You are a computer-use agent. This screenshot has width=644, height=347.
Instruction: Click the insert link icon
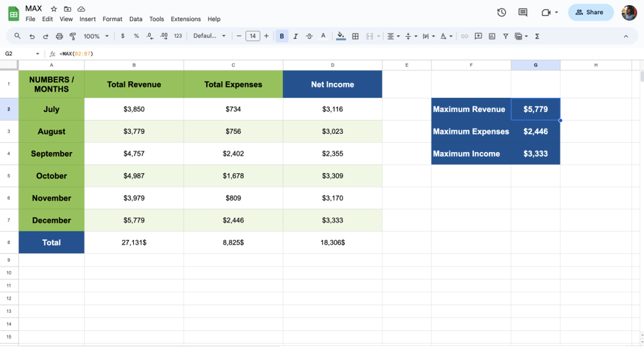point(464,37)
